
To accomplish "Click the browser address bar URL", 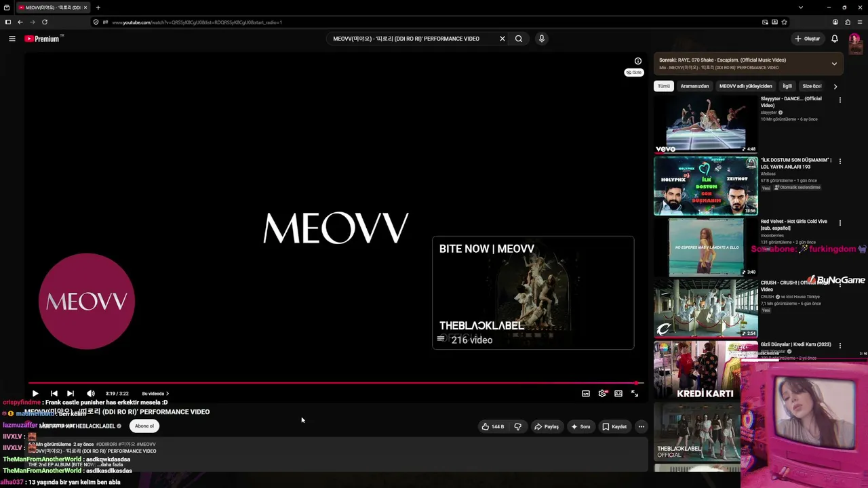I will click(197, 22).
